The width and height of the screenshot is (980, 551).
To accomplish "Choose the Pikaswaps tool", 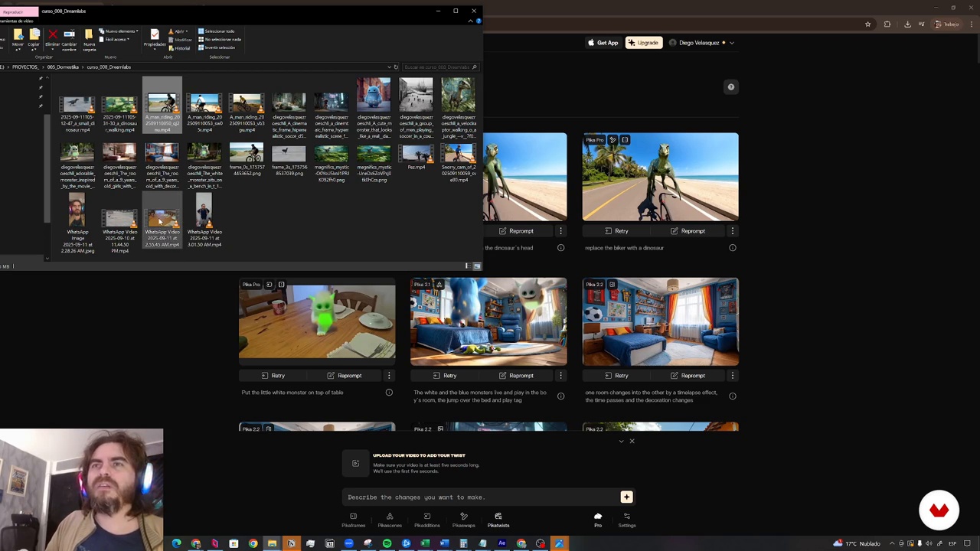I will [463, 520].
